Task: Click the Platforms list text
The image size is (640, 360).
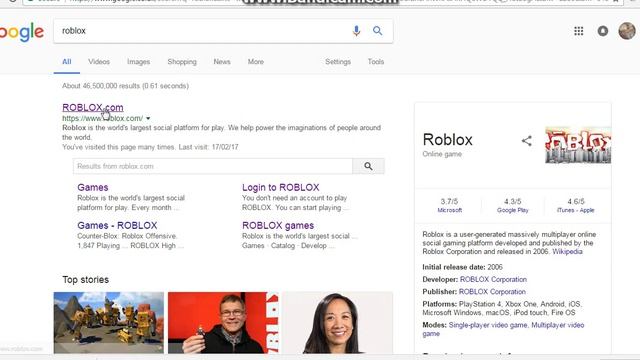Action: [x=502, y=308]
